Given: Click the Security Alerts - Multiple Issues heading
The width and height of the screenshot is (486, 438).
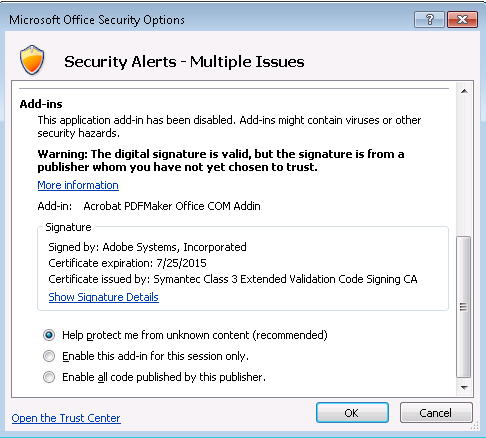Looking at the screenshot, I should (184, 62).
